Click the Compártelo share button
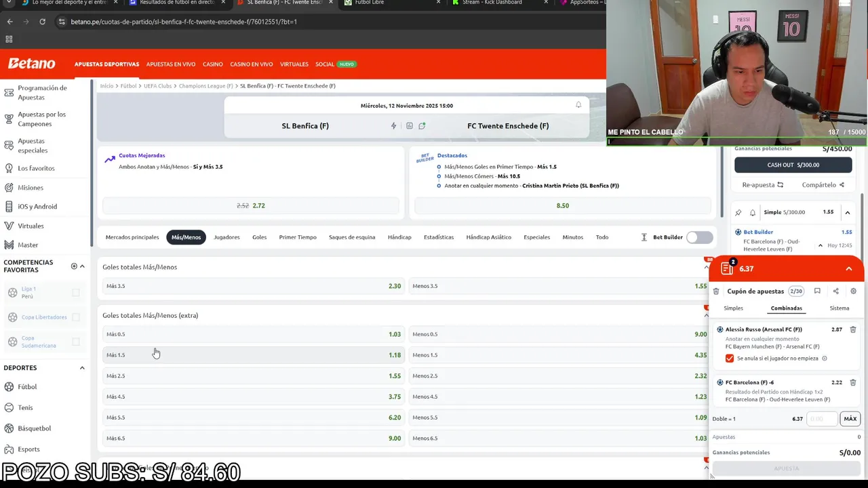Screen dimensions: 868x488 click(x=823, y=184)
